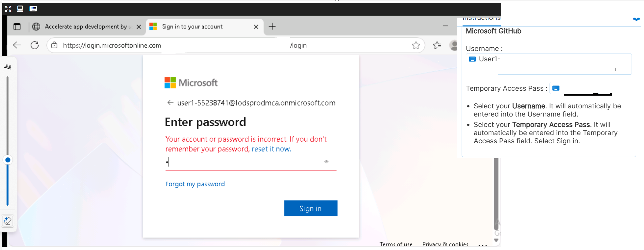Viewport: 644px width, 250px height.
Task: Open the Forgot my password link
Action: (195, 184)
